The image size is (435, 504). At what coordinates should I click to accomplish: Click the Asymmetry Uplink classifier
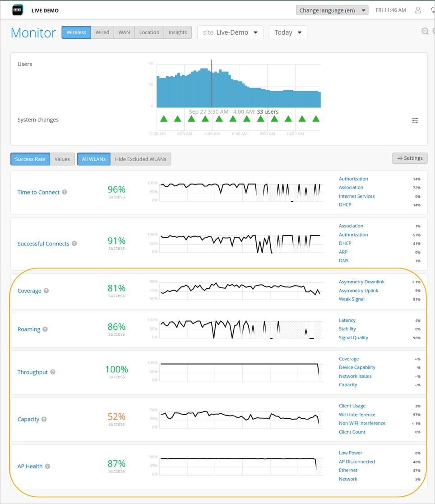click(358, 291)
